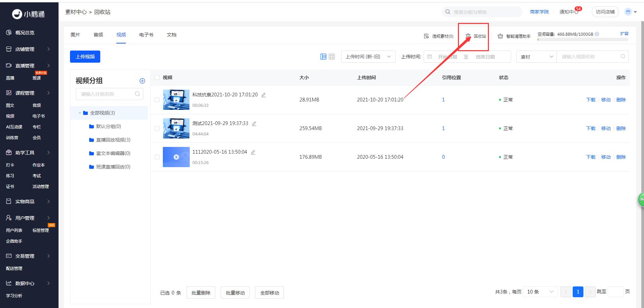Edit name of 科技抗衰 video with pencil icon
644x308 pixels.
pos(264,95)
